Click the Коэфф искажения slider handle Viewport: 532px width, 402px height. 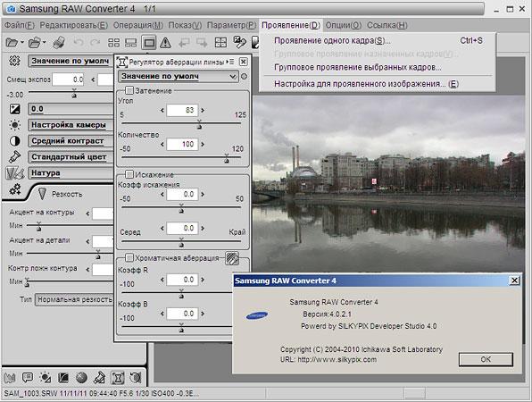(x=181, y=208)
